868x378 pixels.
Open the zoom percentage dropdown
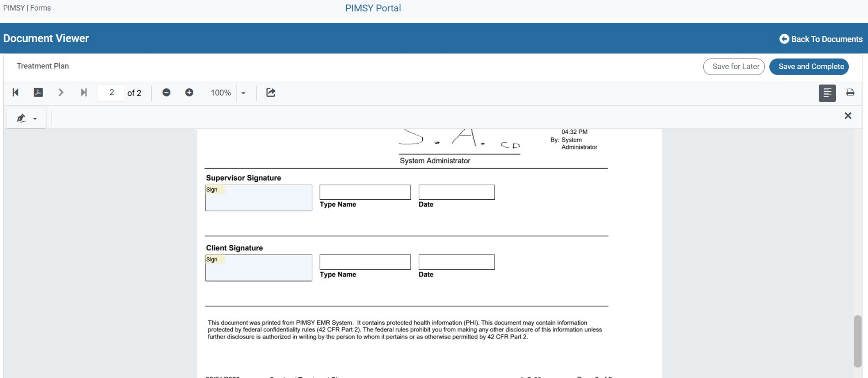point(244,92)
